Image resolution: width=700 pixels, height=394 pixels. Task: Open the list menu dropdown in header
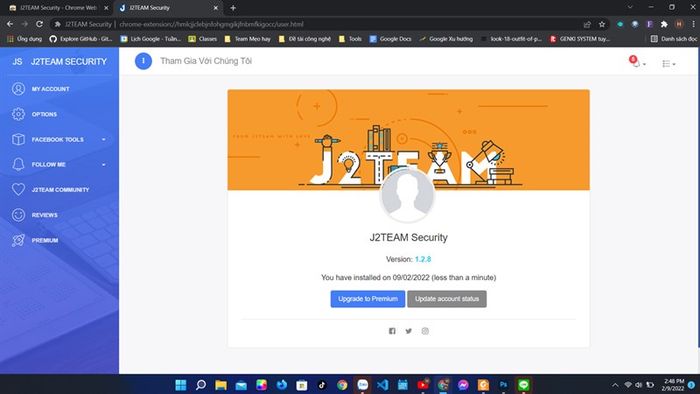click(x=668, y=64)
